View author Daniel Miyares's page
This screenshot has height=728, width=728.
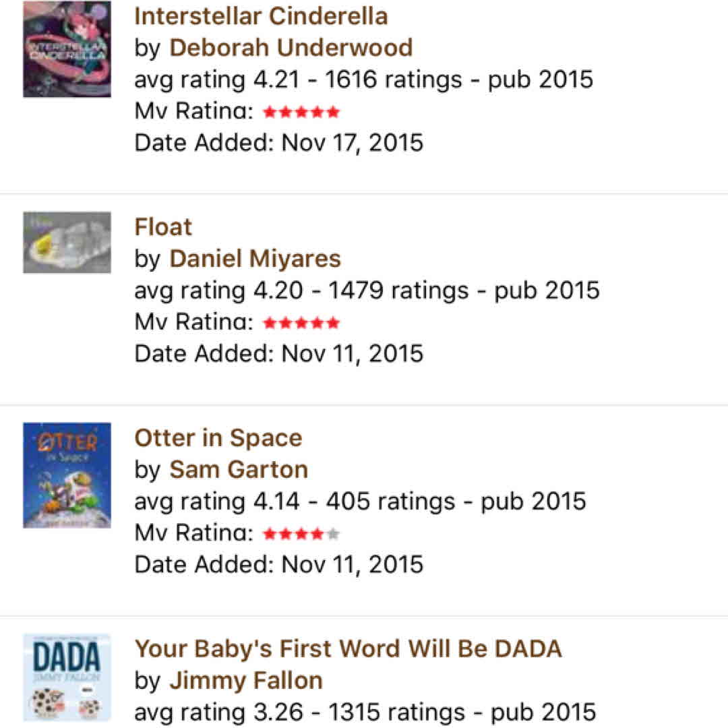click(x=255, y=258)
